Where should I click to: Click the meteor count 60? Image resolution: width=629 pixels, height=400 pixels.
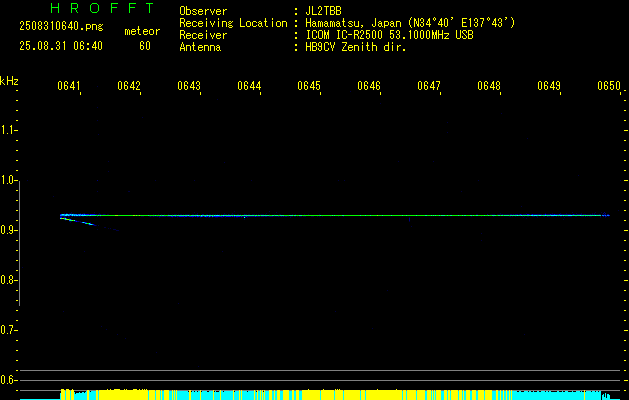(145, 46)
